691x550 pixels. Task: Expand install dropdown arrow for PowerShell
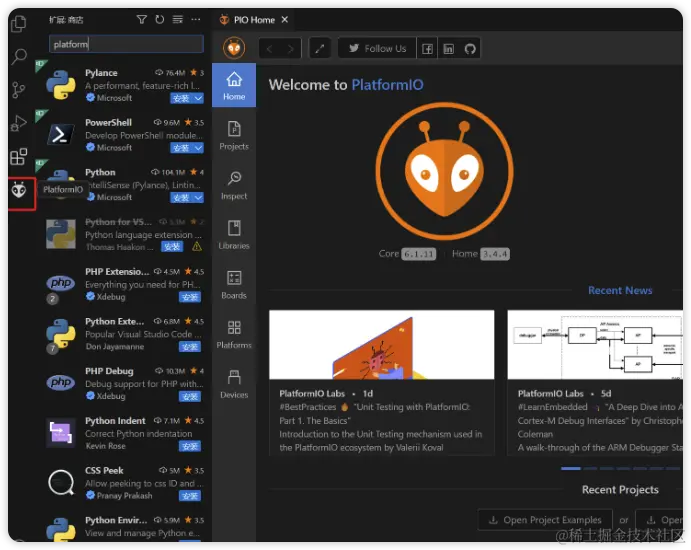point(198,148)
